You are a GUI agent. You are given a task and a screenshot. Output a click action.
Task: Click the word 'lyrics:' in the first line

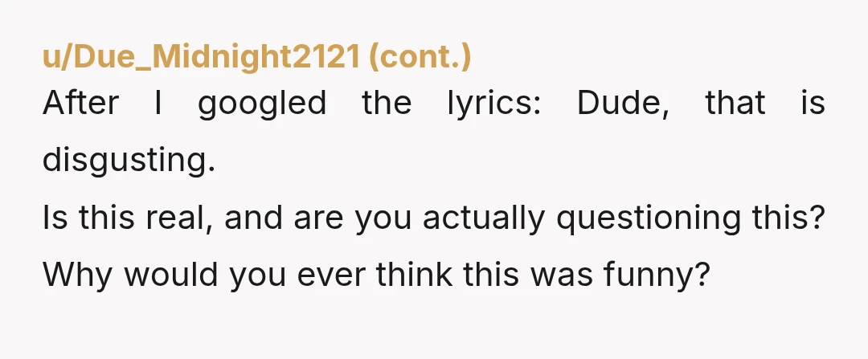pyautogui.click(x=494, y=104)
